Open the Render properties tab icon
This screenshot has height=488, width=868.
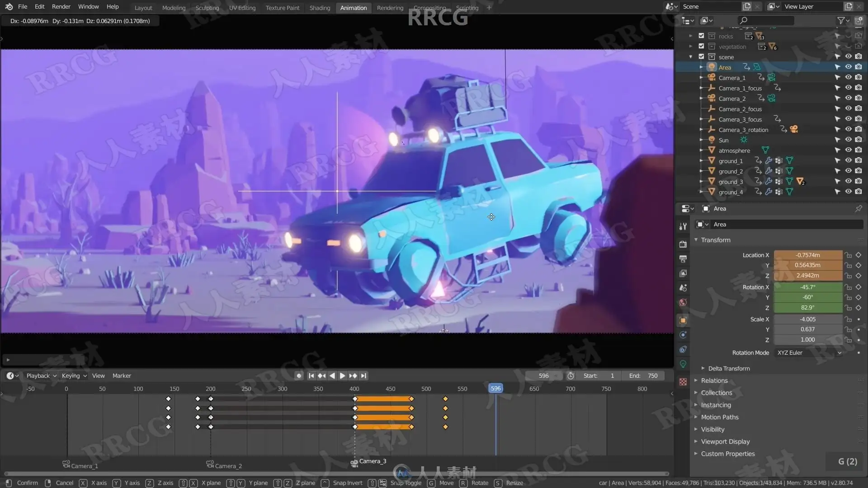coord(683,244)
